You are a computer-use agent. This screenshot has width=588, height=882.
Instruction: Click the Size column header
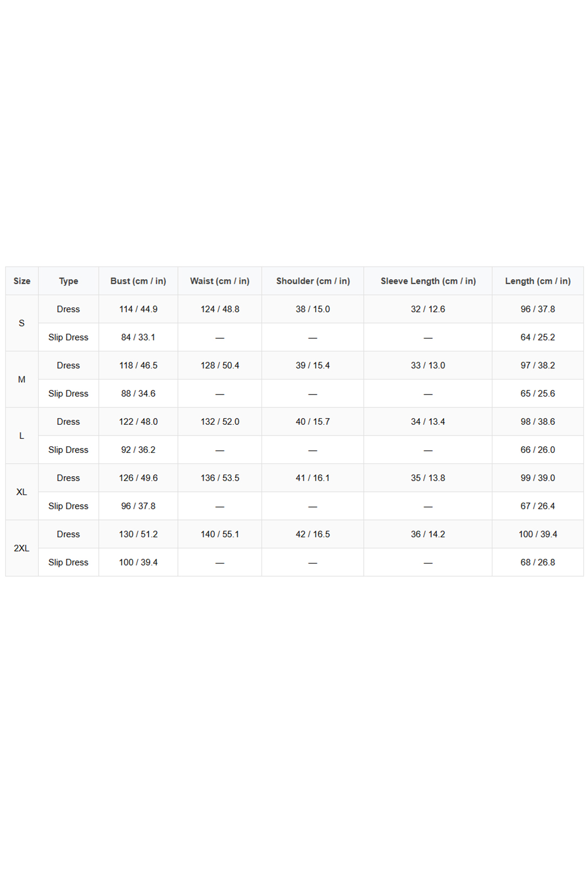click(x=22, y=281)
